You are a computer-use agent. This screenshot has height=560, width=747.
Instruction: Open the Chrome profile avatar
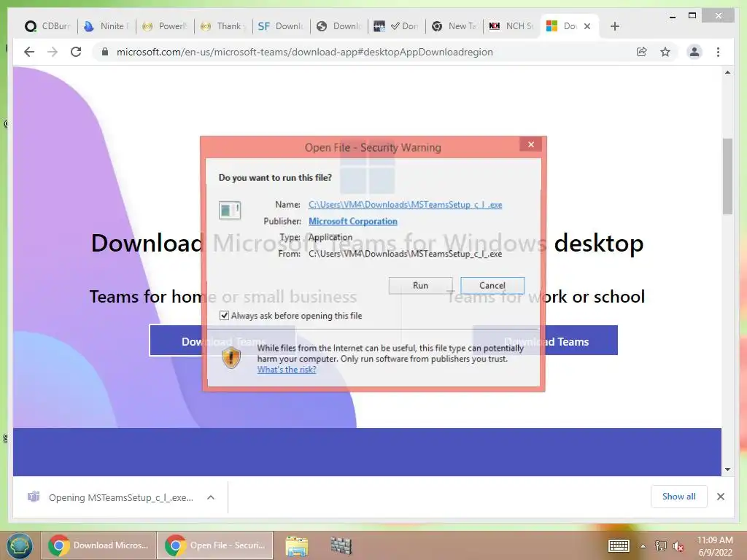click(694, 52)
